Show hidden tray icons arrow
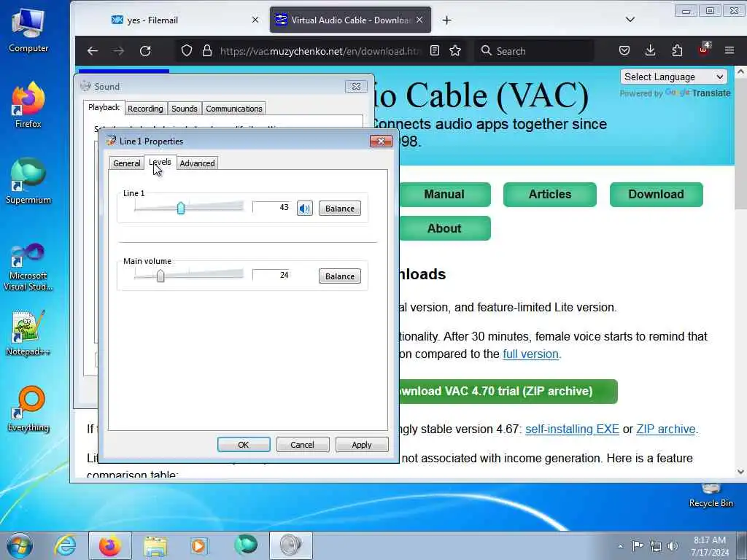Image resolution: width=747 pixels, height=560 pixels. pos(620,546)
